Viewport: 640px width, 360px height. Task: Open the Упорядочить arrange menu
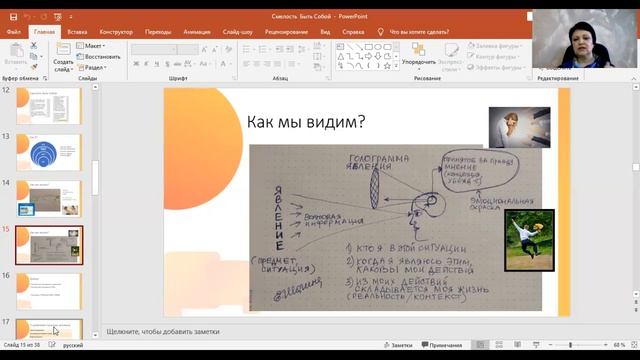coord(419,56)
